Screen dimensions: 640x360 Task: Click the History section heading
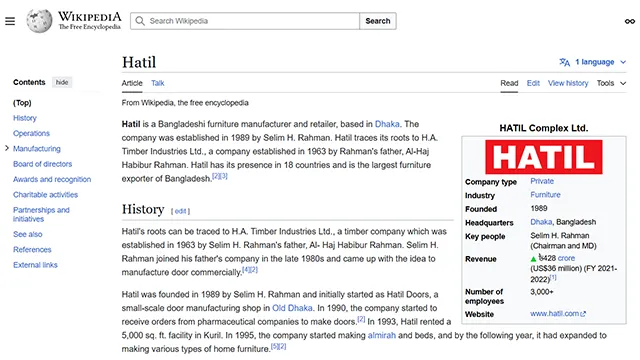click(x=143, y=209)
